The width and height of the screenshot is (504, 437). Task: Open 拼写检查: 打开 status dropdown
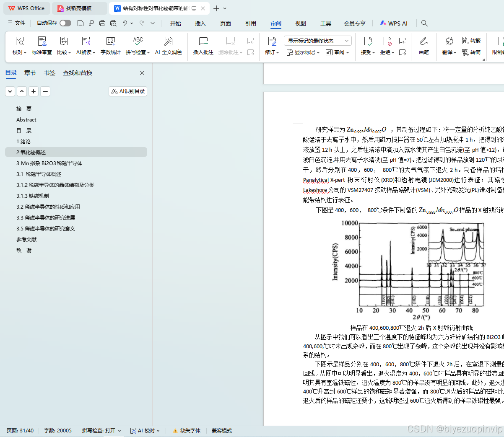tap(101, 430)
